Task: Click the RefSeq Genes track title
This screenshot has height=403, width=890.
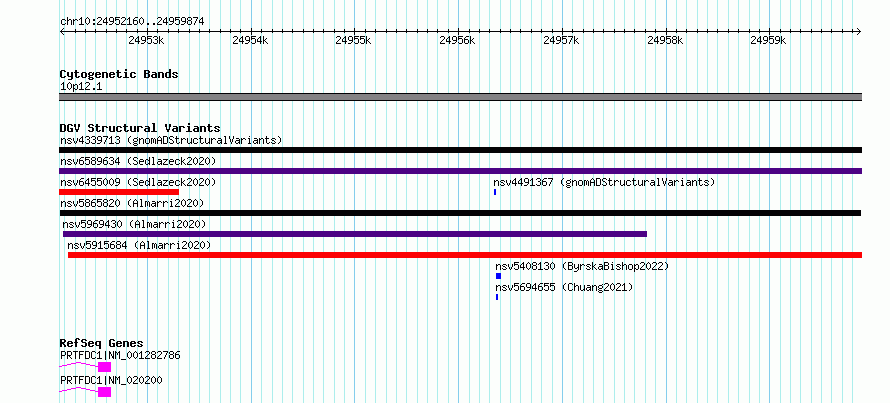Action: (101, 343)
